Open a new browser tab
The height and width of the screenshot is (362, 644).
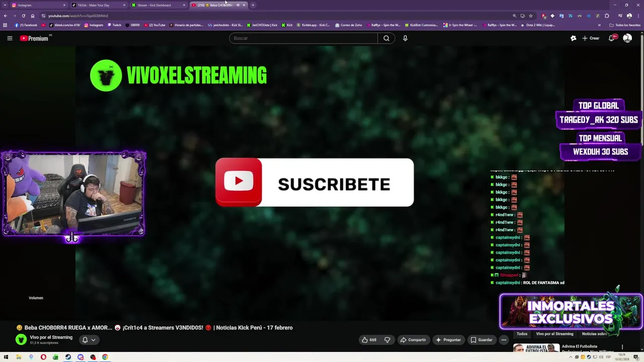click(253, 5)
